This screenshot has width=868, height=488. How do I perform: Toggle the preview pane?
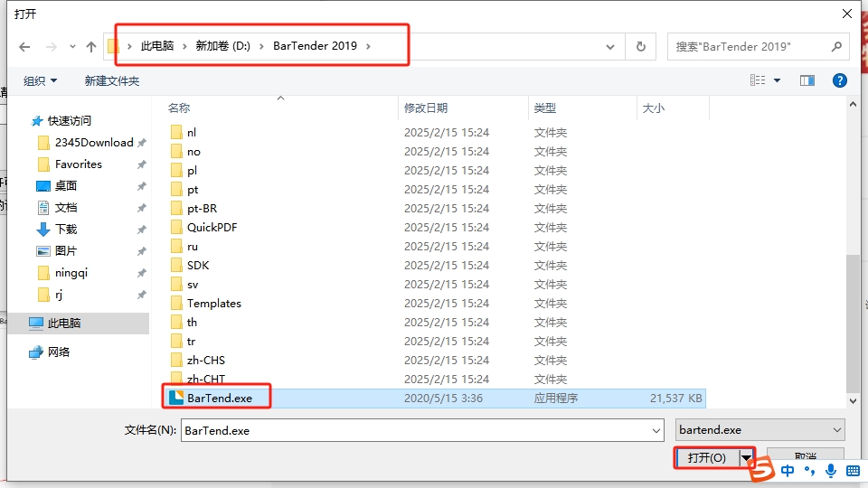coord(807,80)
